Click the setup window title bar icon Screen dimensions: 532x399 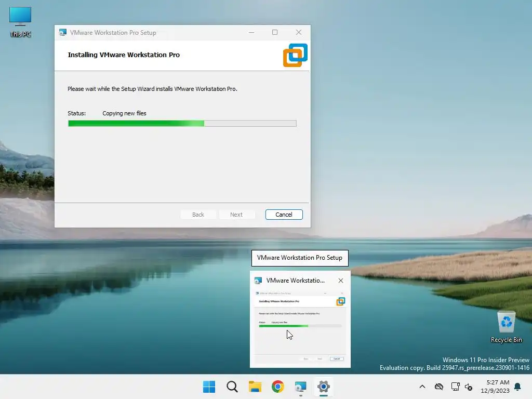[62, 33]
